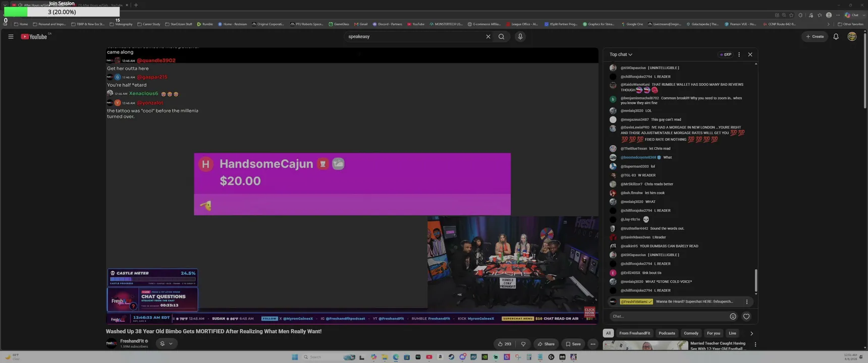The height and width of the screenshot is (363, 868).
Task: Click the live chat scrollbar
Action: click(x=755, y=281)
